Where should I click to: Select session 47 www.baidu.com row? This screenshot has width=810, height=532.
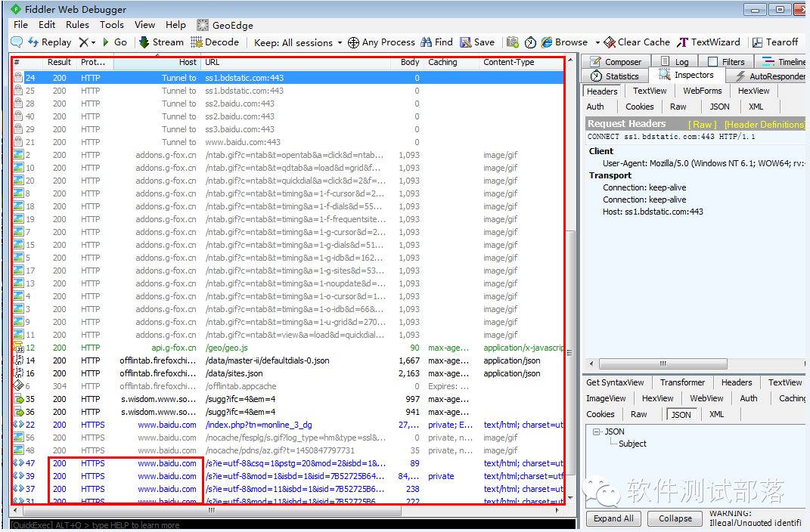click(x=287, y=463)
